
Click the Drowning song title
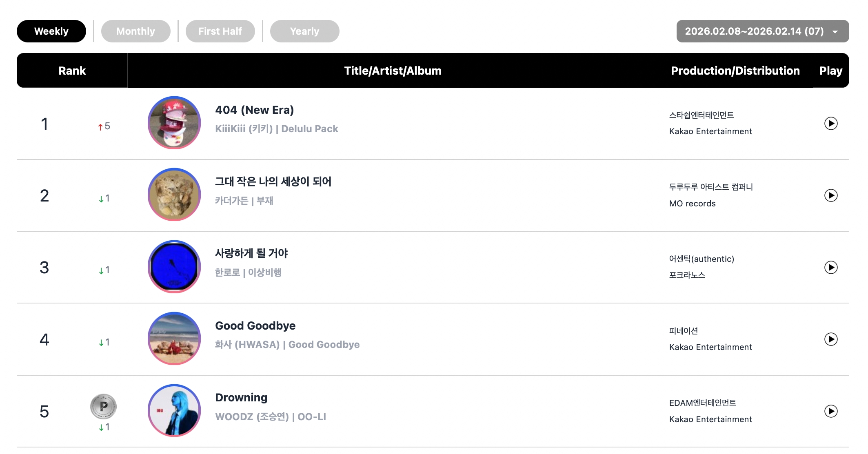tap(241, 398)
